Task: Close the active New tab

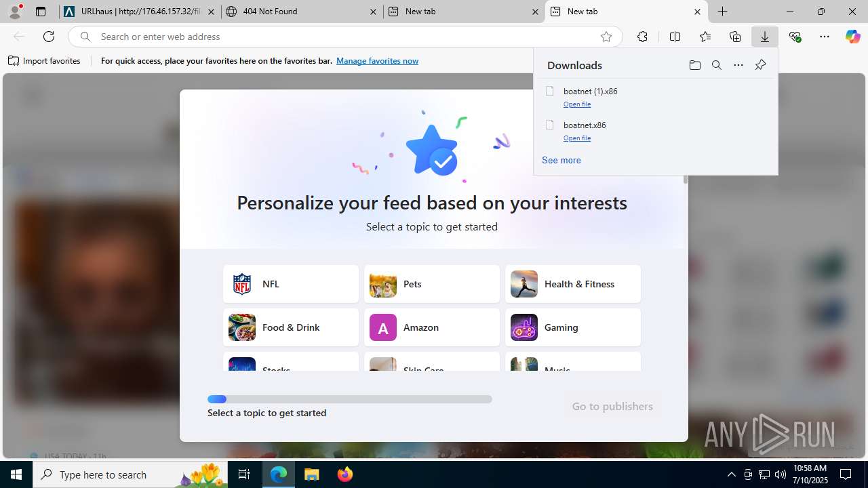Action: coord(697,12)
